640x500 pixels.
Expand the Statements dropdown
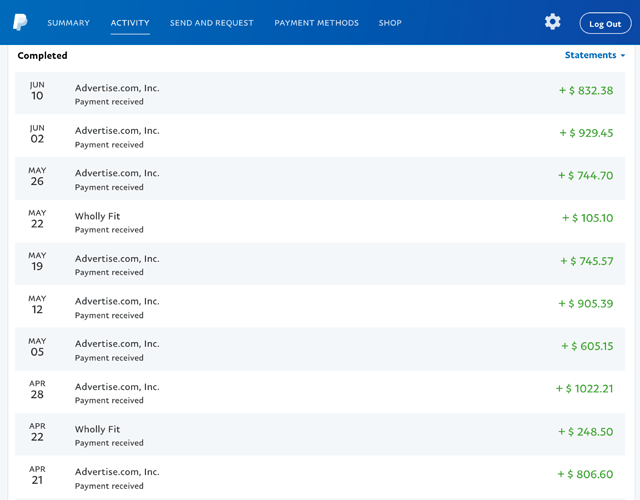pos(595,55)
